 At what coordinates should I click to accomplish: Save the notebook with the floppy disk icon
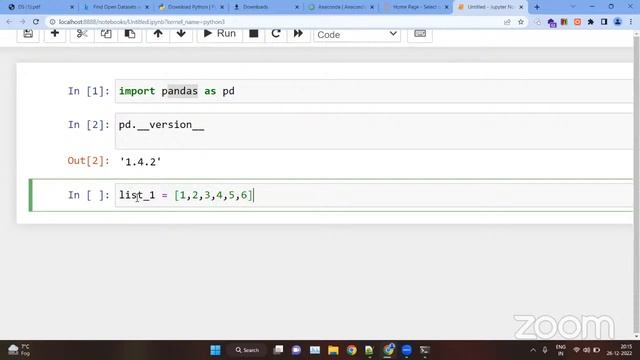(x=28, y=34)
